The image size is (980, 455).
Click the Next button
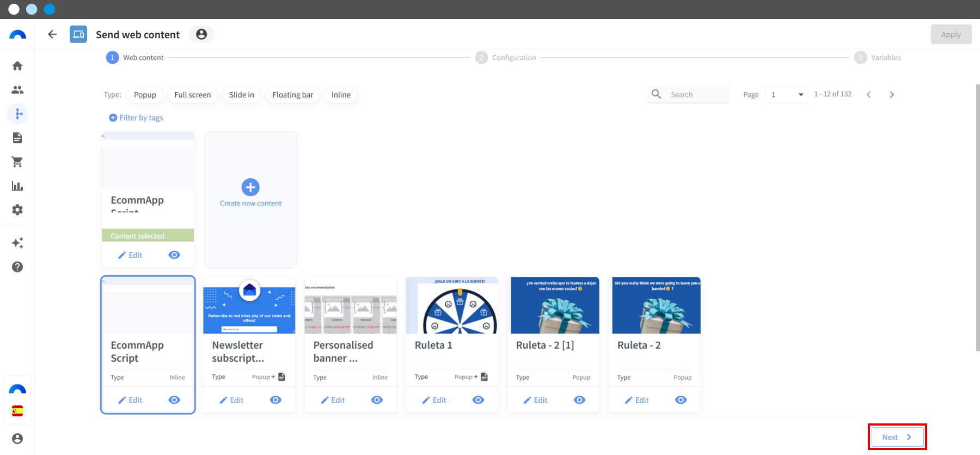coord(897,437)
